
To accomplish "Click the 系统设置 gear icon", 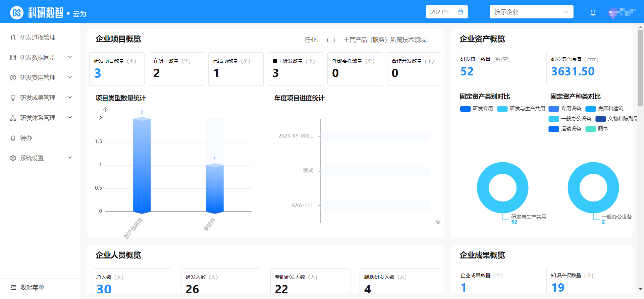I will (13, 158).
